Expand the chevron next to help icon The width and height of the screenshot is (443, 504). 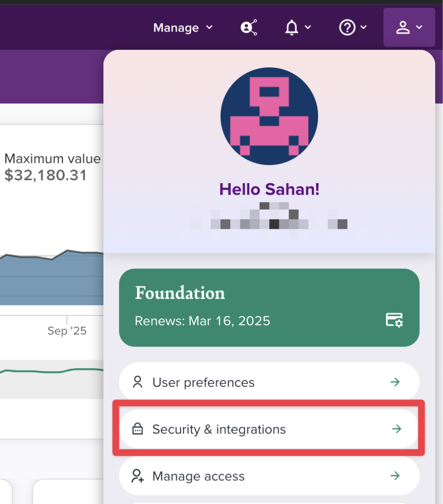pyautogui.click(x=364, y=28)
